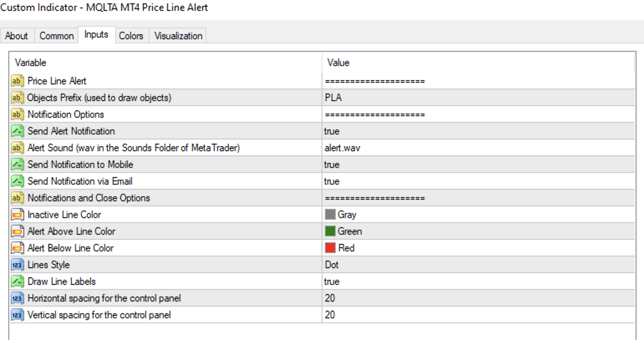
Task: Toggle Send Notification via Email true value
Action: point(332,181)
